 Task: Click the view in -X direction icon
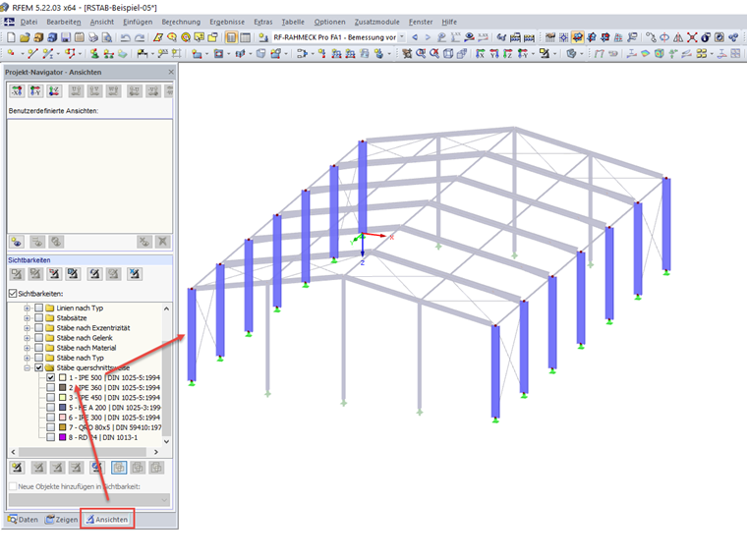(x=17, y=90)
